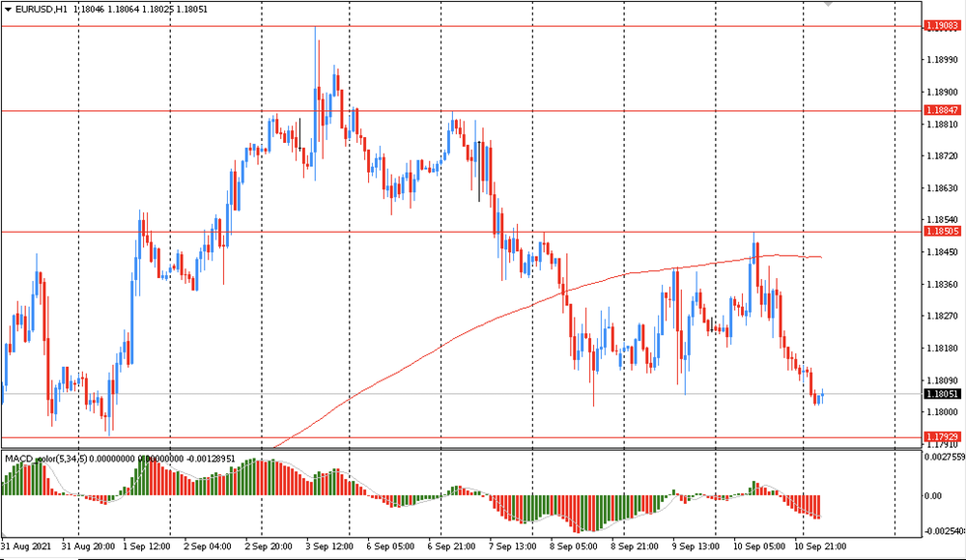Screen dimensions: 966x560
Task: Click the 1.18900 price scale value
Action: click(x=943, y=93)
